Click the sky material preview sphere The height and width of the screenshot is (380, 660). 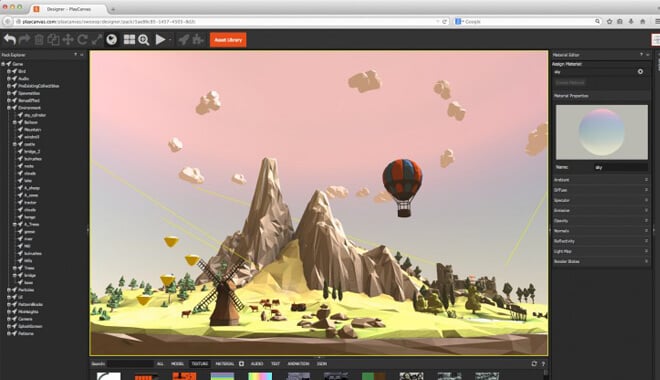(x=601, y=133)
